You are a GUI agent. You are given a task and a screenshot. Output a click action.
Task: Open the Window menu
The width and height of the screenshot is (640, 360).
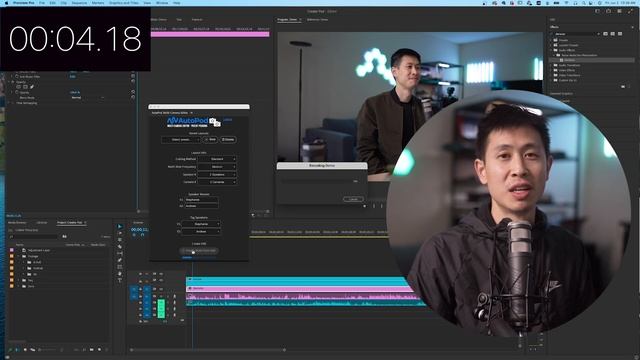coord(162,3)
